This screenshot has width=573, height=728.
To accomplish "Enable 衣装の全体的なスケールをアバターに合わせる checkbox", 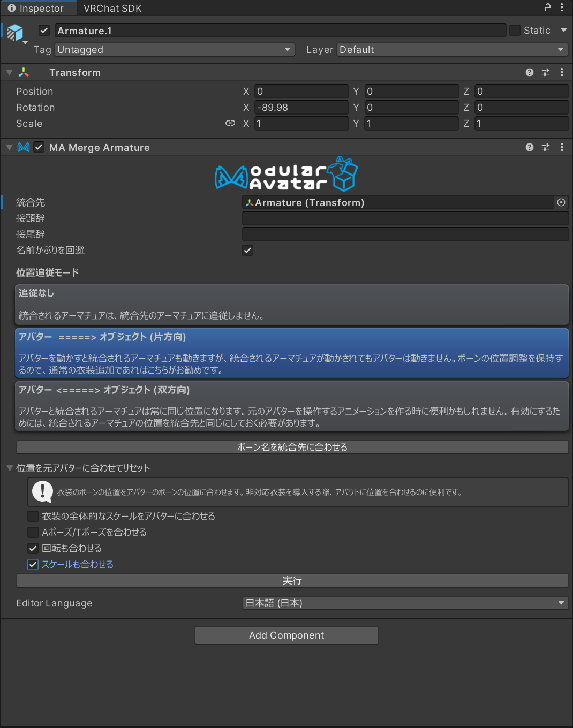I will click(33, 516).
